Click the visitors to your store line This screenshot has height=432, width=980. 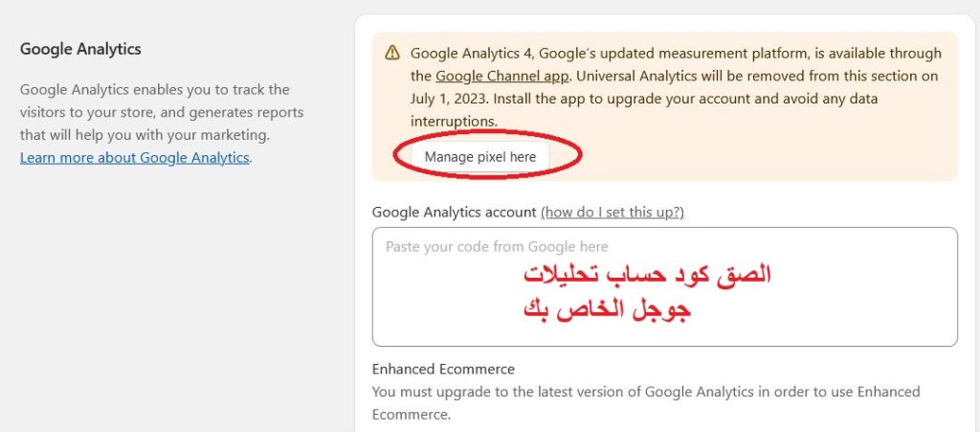(161, 112)
